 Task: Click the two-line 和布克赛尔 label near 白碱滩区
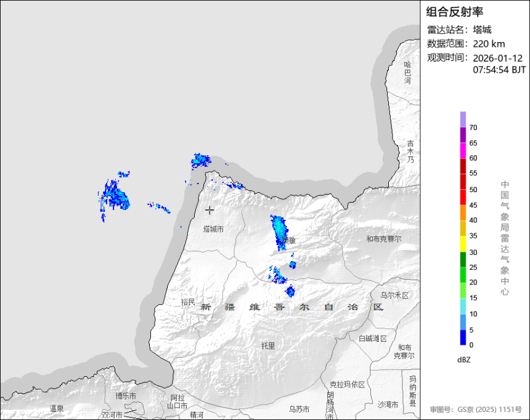pyautogui.click(x=404, y=352)
